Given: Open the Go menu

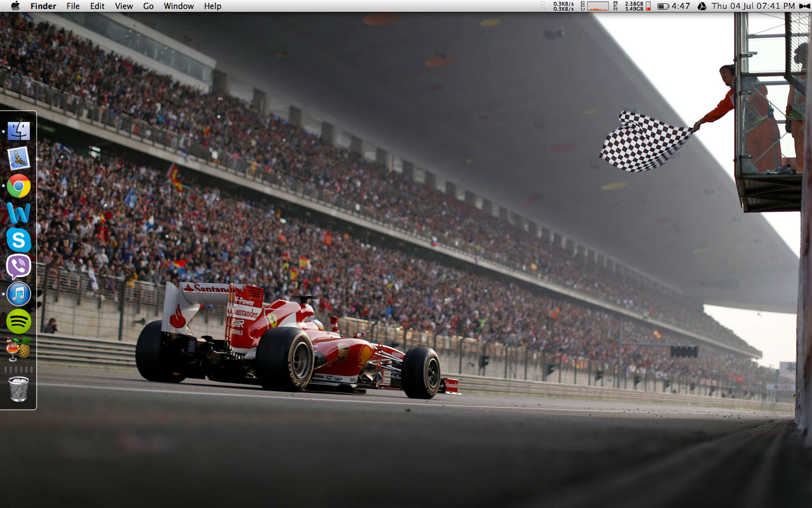Looking at the screenshot, I should point(148,6).
